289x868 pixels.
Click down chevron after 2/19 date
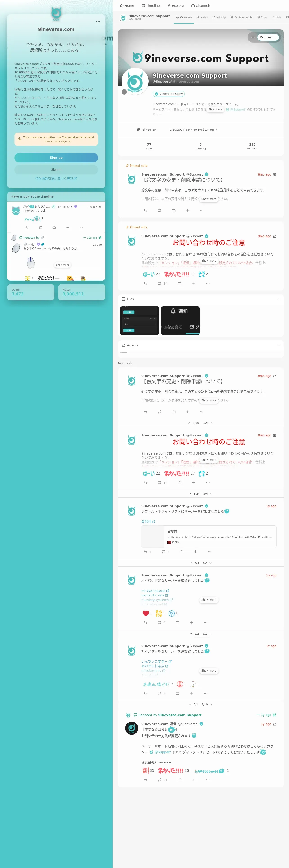point(211,705)
